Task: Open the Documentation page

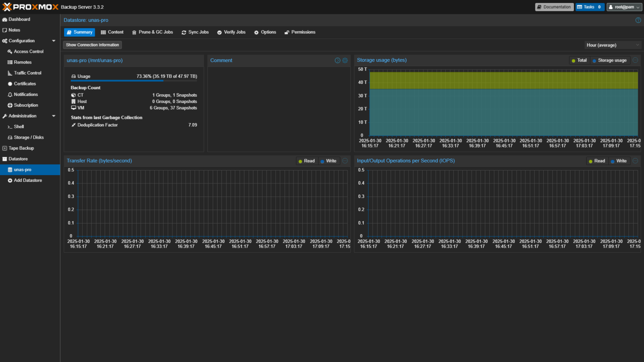Action: pos(554,7)
